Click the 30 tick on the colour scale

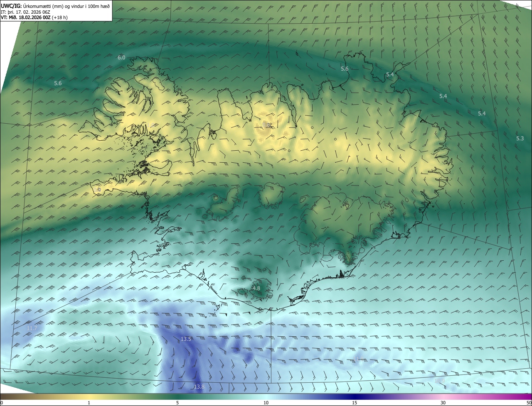443,403
